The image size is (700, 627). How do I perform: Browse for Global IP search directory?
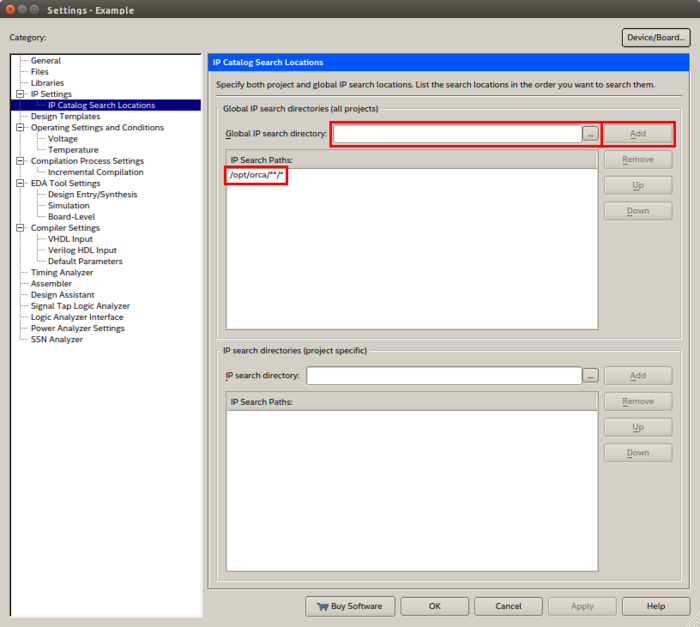pos(591,134)
